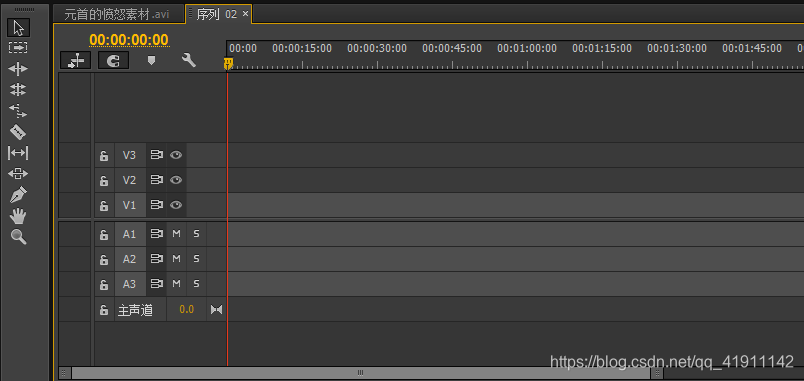Toggle sync lock for track A2
This screenshot has width=804, height=381.
(156, 258)
